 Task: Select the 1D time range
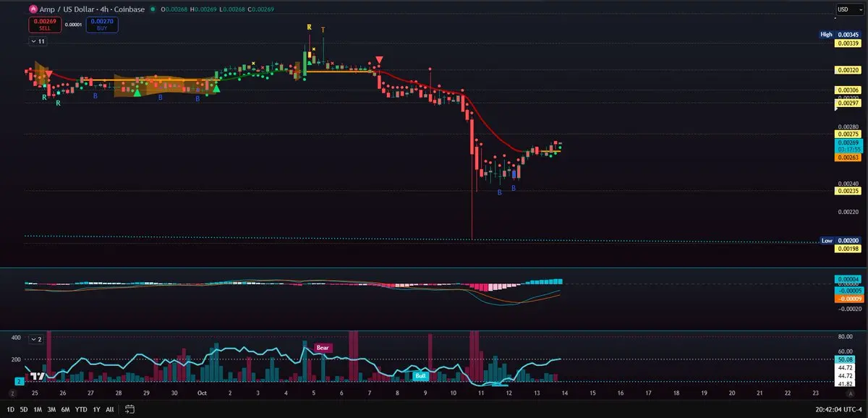click(x=12, y=409)
